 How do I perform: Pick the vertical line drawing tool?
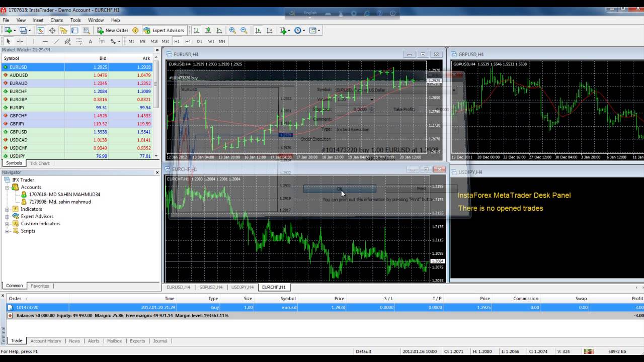coord(34,41)
